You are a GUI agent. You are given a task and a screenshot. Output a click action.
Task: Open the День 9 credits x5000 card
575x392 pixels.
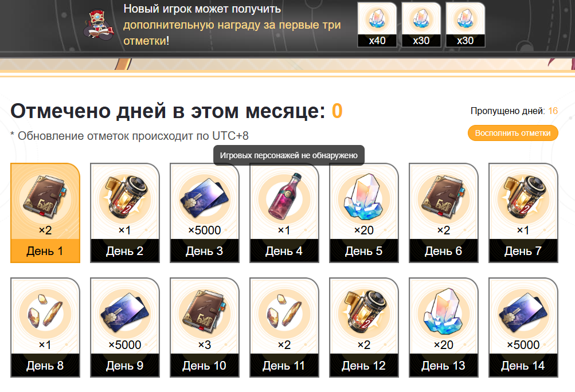point(124,327)
